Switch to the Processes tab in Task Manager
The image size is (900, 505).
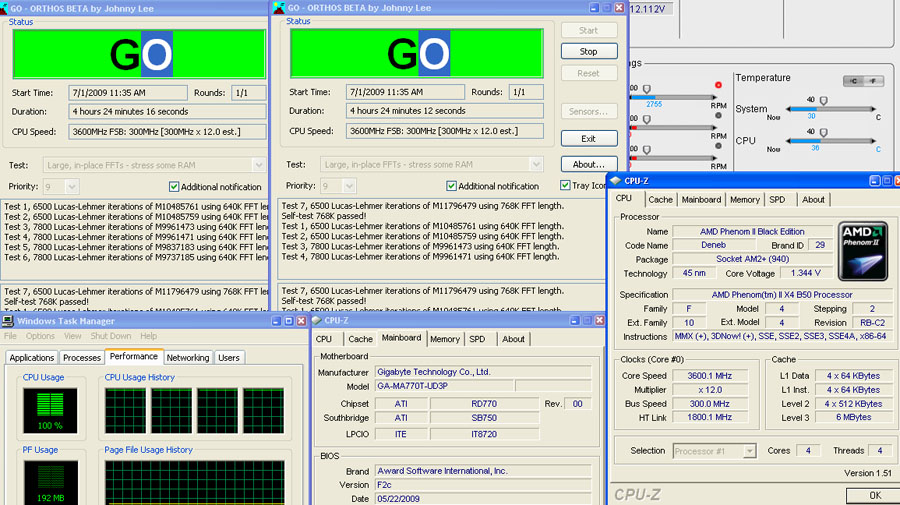[82, 358]
